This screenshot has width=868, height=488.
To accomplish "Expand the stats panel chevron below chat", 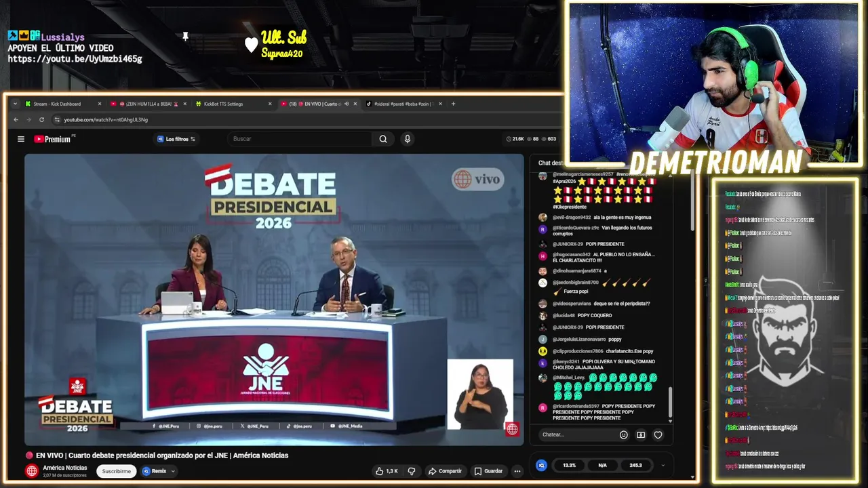I will click(663, 465).
